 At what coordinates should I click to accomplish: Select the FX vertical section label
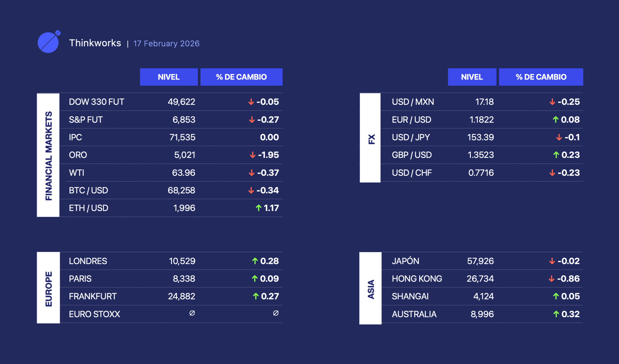pyautogui.click(x=371, y=139)
